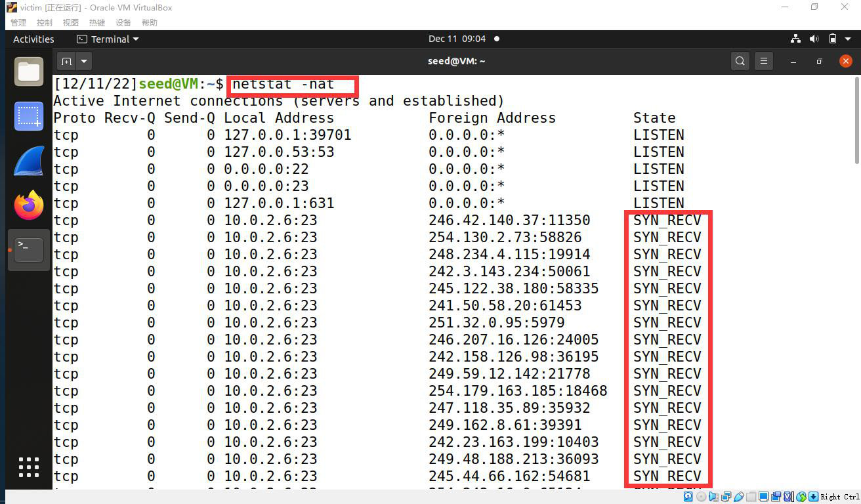Image resolution: width=861 pixels, height=504 pixels.
Task: Launch Firefox from the dock
Action: pyautogui.click(x=28, y=205)
